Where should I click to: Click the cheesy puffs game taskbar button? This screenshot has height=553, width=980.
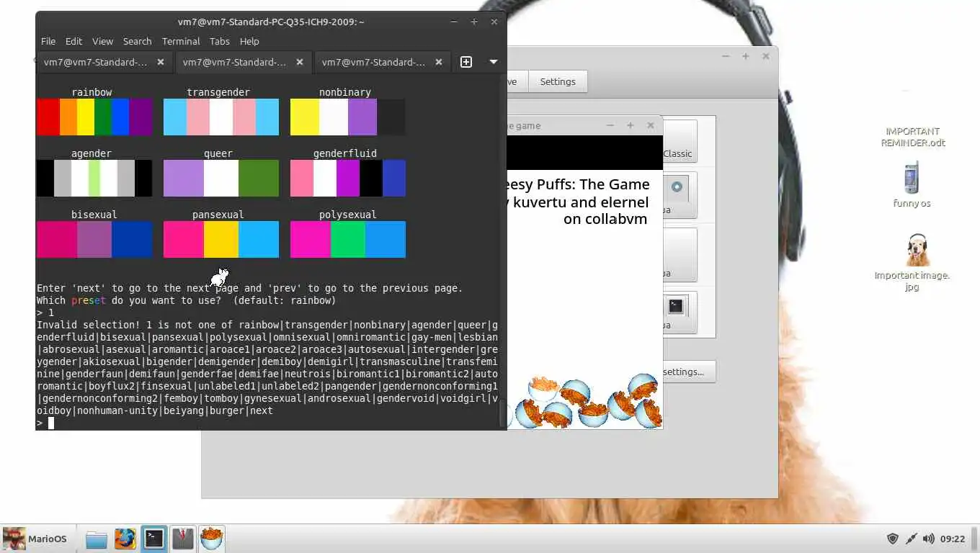coord(212,539)
